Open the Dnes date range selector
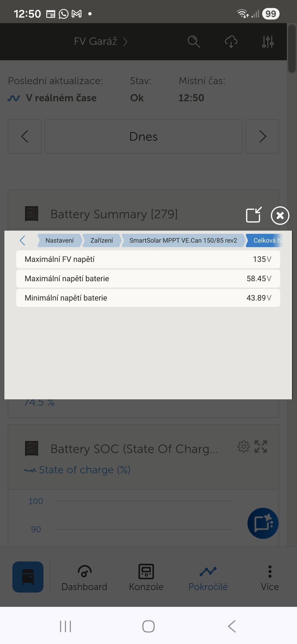Screen dimensions: 297x644 click(143, 137)
